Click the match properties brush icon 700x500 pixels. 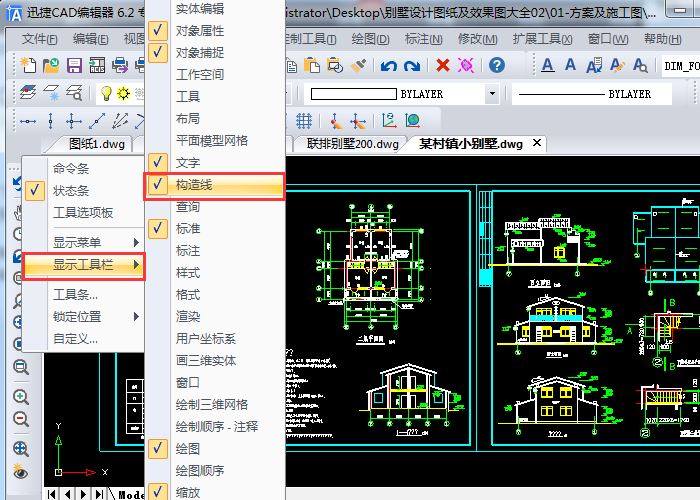(x=358, y=66)
